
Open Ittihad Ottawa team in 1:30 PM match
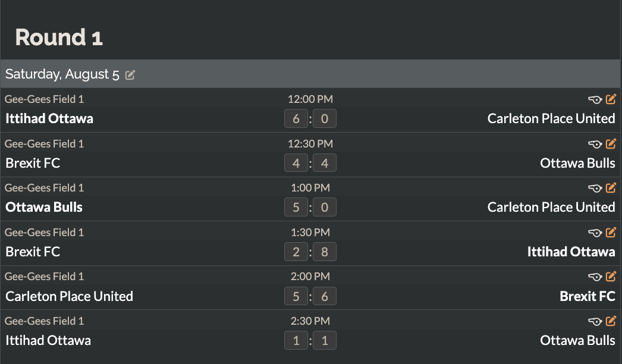(x=571, y=252)
